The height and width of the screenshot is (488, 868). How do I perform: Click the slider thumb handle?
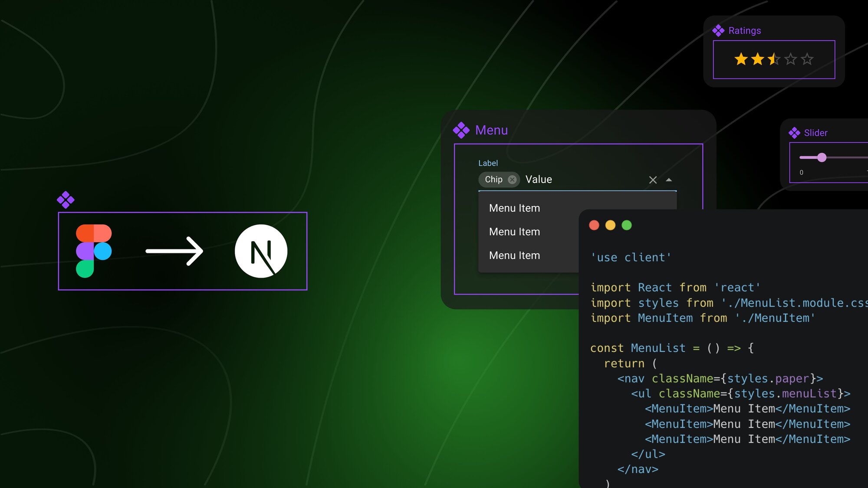click(822, 157)
